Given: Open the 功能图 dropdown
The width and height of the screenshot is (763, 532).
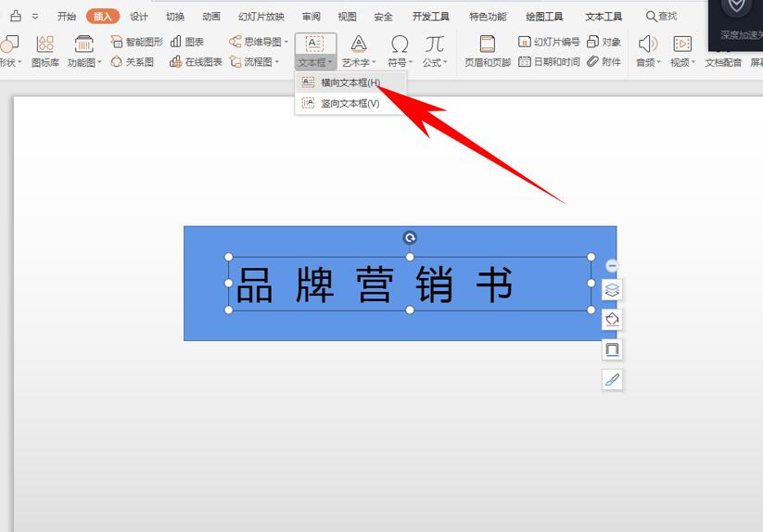Looking at the screenshot, I should (84, 51).
